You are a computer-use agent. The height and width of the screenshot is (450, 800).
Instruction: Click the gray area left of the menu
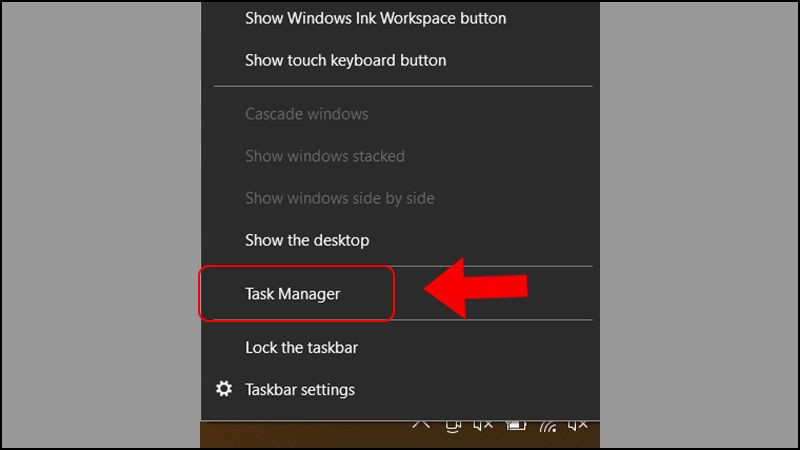pyautogui.click(x=100, y=225)
